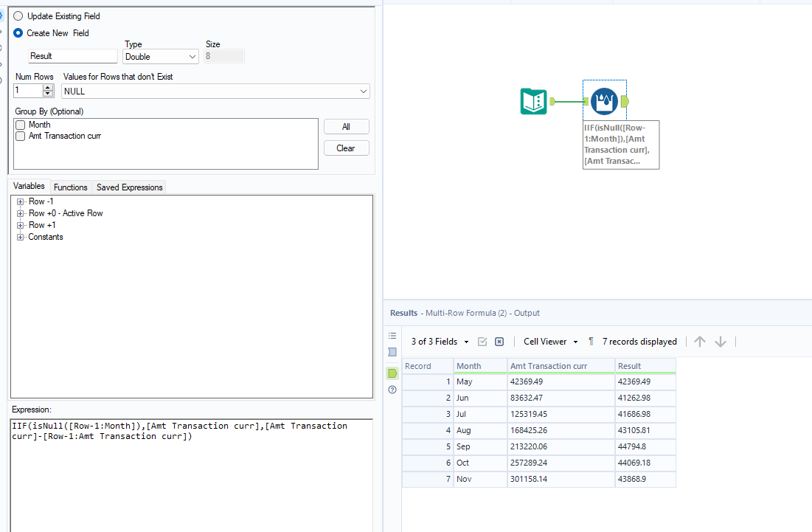Increase Num Rows with the up stepper

pyautogui.click(x=46, y=88)
